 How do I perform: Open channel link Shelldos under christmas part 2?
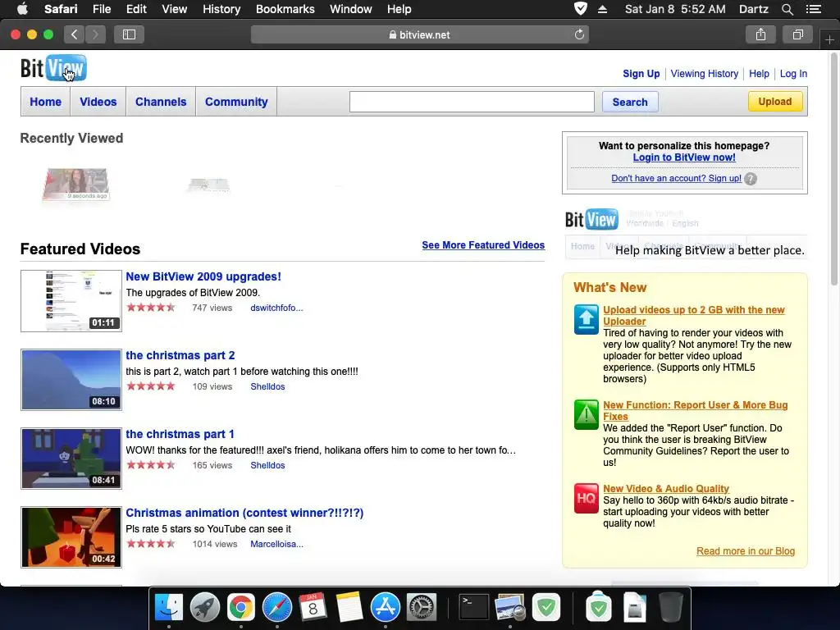tap(267, 386)
